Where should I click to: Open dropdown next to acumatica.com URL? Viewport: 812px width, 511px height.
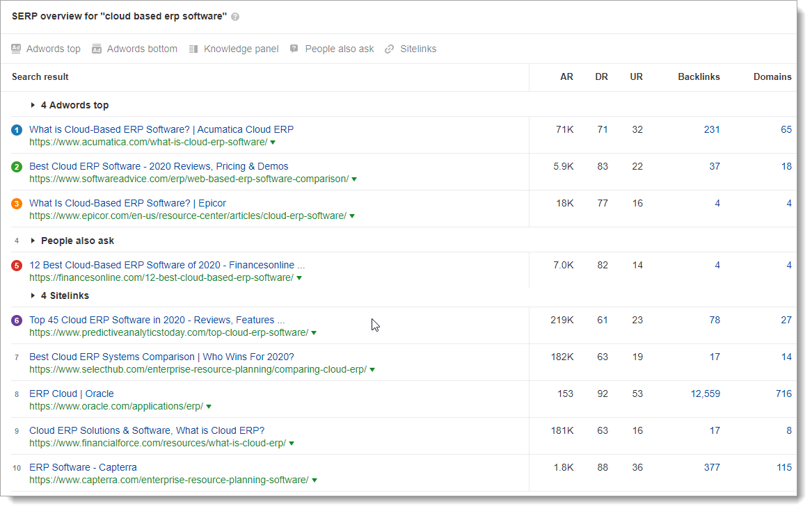click(273, 143)
